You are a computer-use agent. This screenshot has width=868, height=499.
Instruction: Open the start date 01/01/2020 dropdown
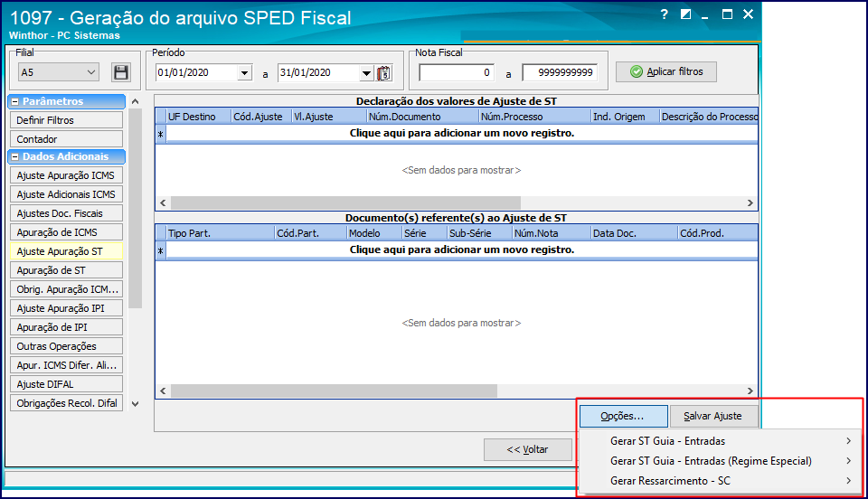pyautogui.click(x=245, y=73)
